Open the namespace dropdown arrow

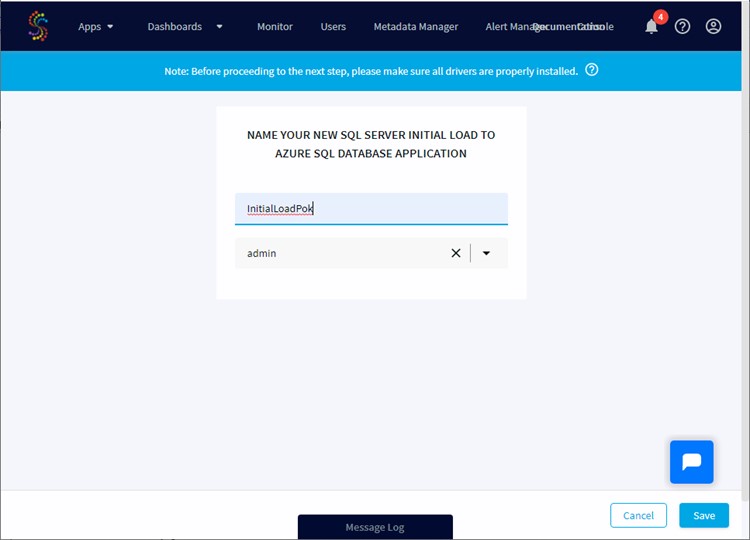(486, 253)
